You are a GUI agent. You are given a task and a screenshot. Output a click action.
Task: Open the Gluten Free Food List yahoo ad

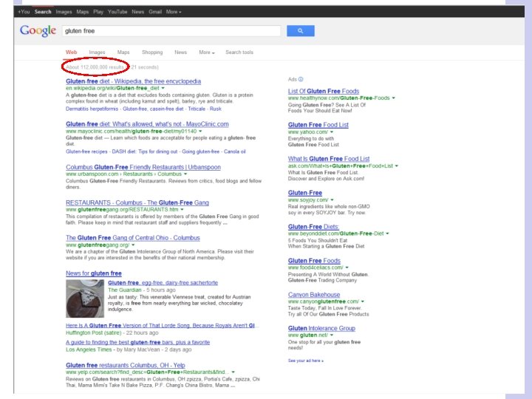318,125
